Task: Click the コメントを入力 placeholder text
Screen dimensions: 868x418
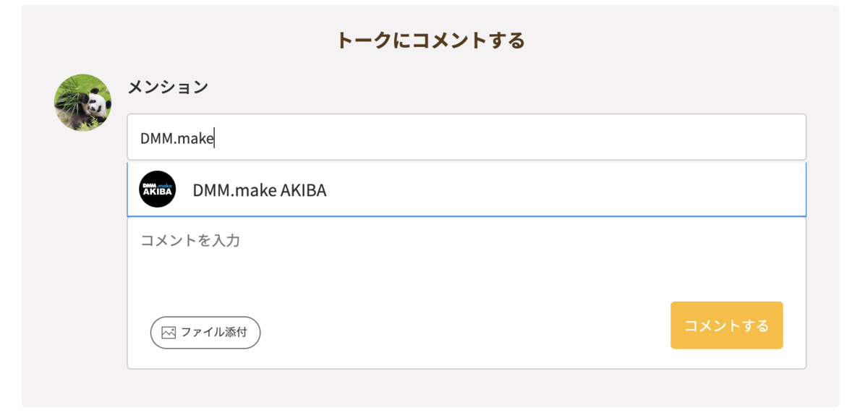Action: (x=190, y=240)
